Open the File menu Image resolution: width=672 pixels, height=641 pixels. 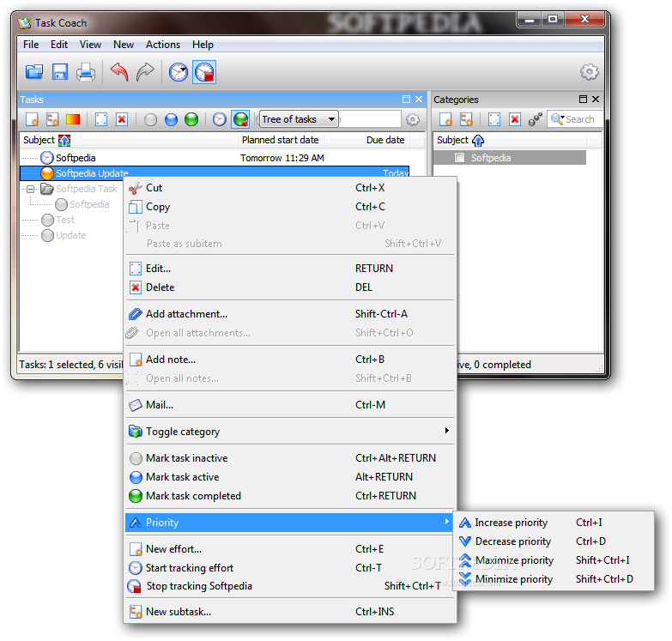point(31,45)
